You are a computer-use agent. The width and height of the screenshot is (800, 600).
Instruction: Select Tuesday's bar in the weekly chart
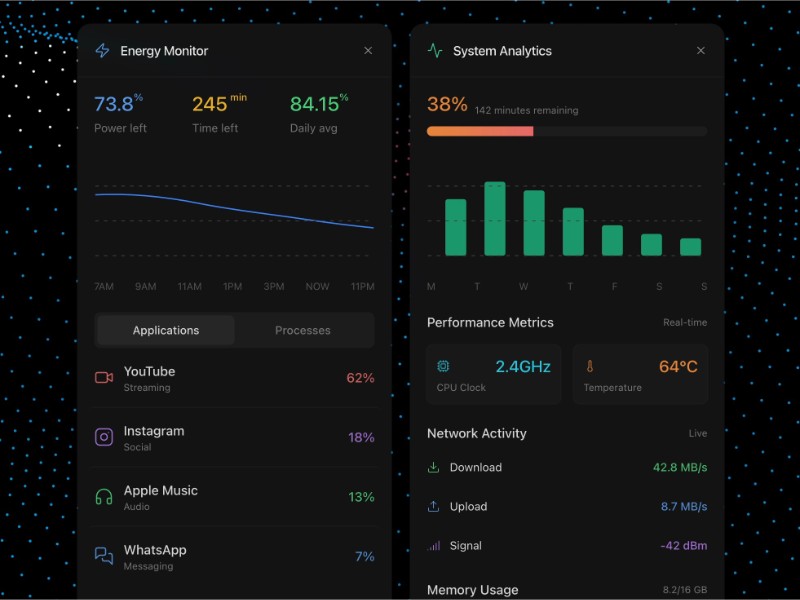click(x=493, y=220)
